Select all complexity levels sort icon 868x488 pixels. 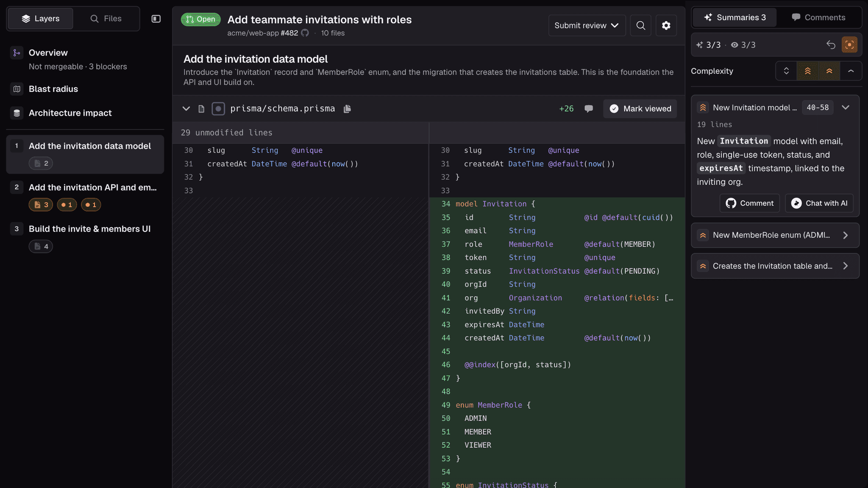(x=786, y=71)
